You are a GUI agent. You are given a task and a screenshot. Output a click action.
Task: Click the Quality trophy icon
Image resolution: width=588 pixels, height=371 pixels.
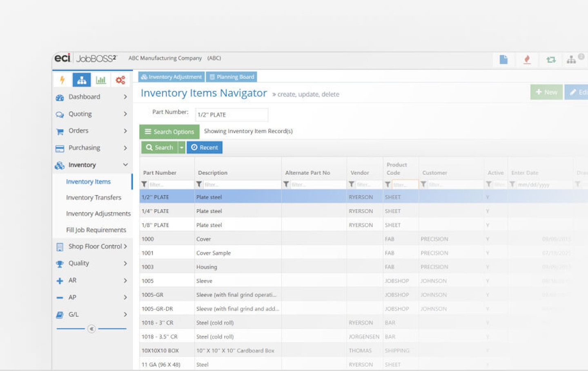(x=60, y=264)
